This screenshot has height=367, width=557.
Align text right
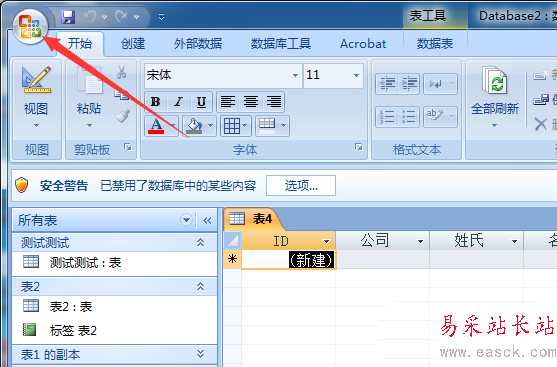pyautogui.click(x=274, y=102)
